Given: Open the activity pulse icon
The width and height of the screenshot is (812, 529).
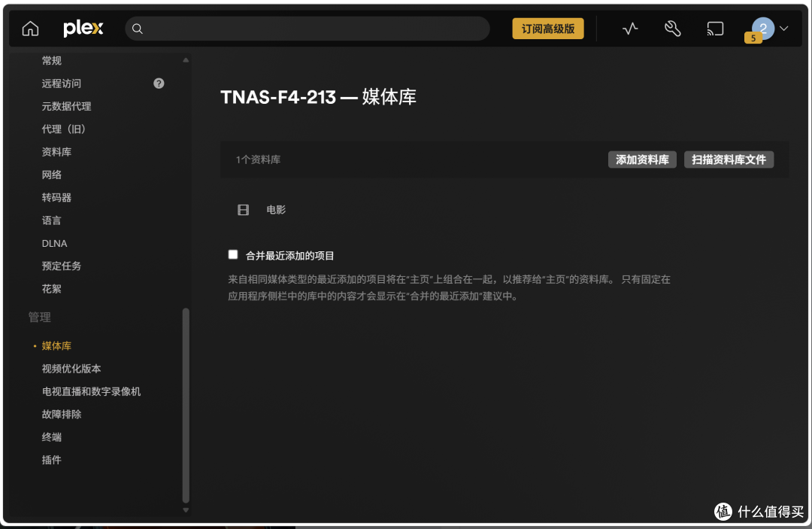Looking at the screenshot, I should pyautogui.click(x=630, y=29).
